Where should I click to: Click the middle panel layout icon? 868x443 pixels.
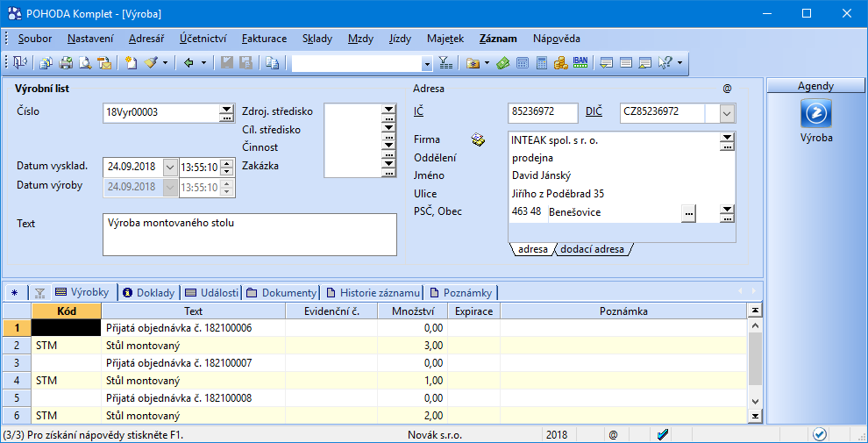click(625, 63)
